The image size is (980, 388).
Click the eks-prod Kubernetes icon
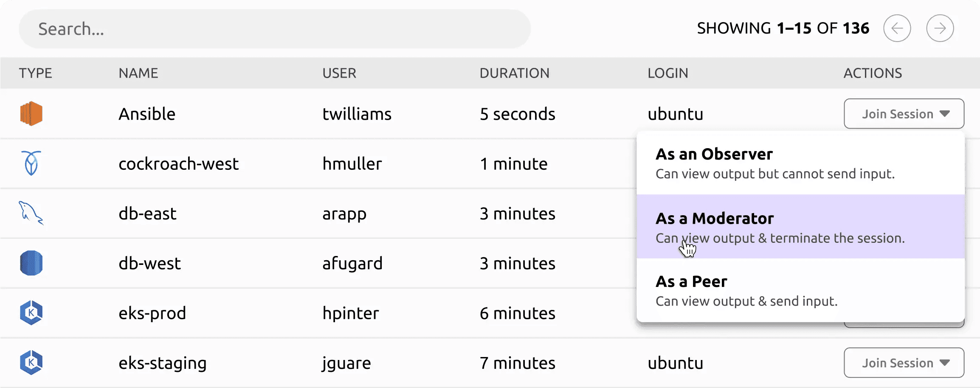point(31,313)
